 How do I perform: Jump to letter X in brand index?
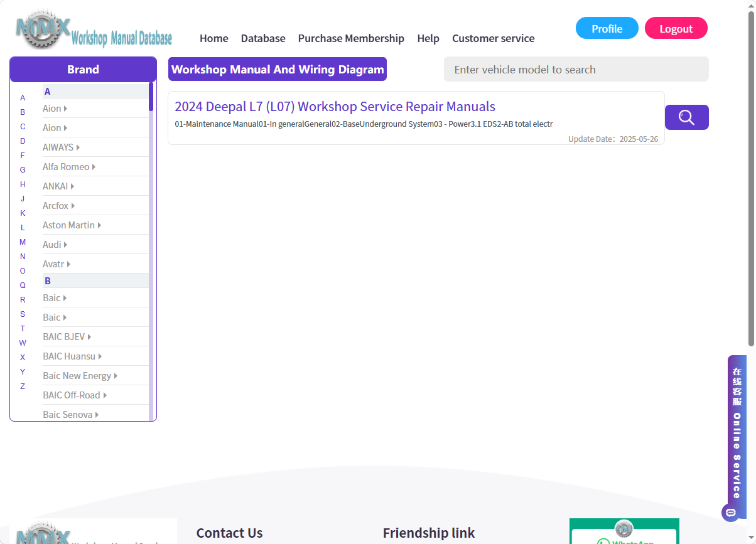23,358
